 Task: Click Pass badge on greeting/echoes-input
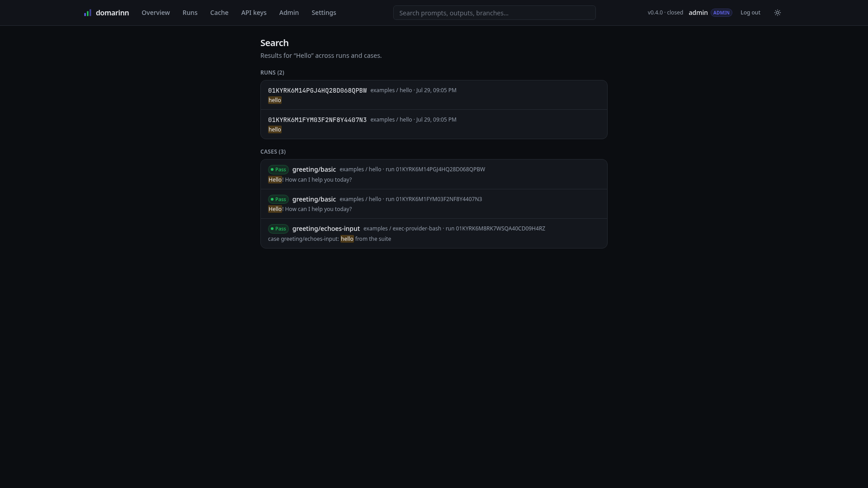pos(278,229)
